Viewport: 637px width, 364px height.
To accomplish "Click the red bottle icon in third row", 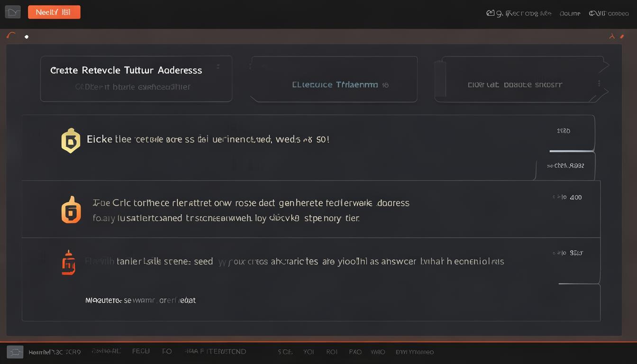I will tap(69, 263).
